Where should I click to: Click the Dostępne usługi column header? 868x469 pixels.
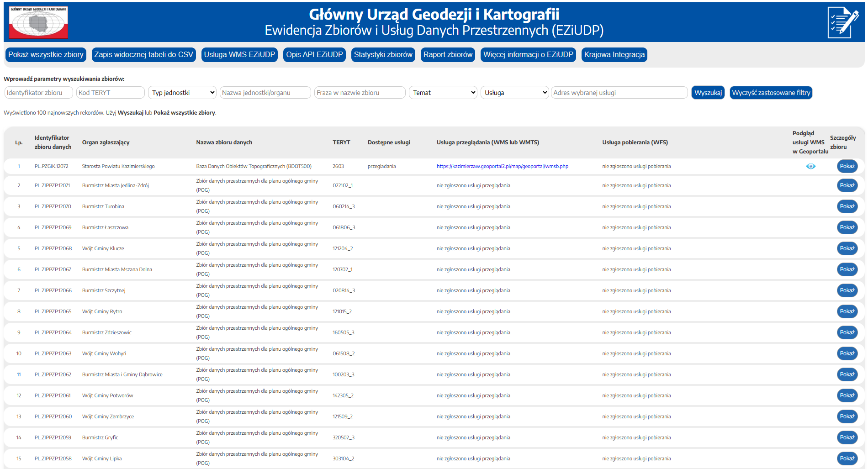(389, 142)
